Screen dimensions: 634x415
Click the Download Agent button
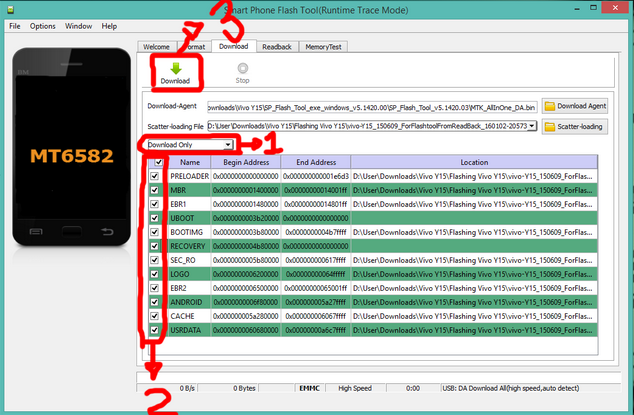click(575, 106)
